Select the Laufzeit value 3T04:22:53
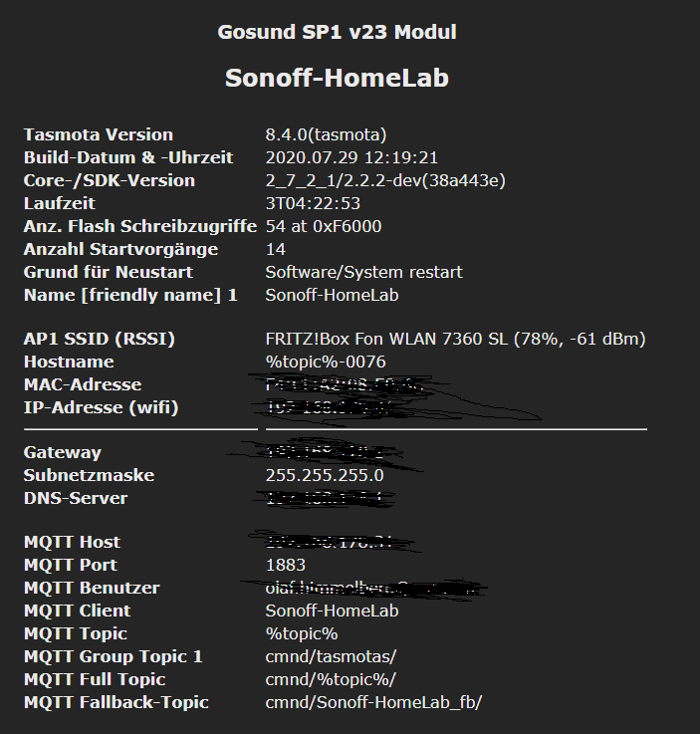The height and width of the screenshot is (734, 700). pyautogui.click(x=313, y=203)
